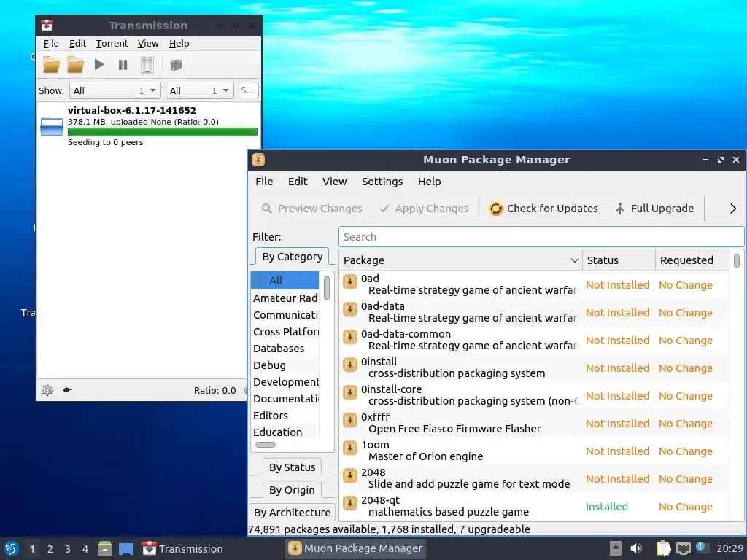This screenshot has height=560, width=747.
Task: Open file manager from taskbar
Action: click(x=105, y=548)
